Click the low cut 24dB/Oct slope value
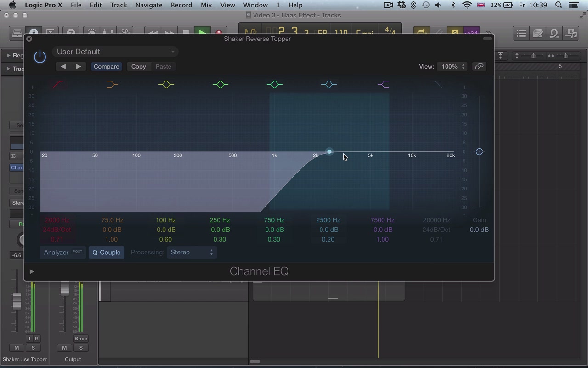This screenshot has width=588, height=368. point(57,230)
